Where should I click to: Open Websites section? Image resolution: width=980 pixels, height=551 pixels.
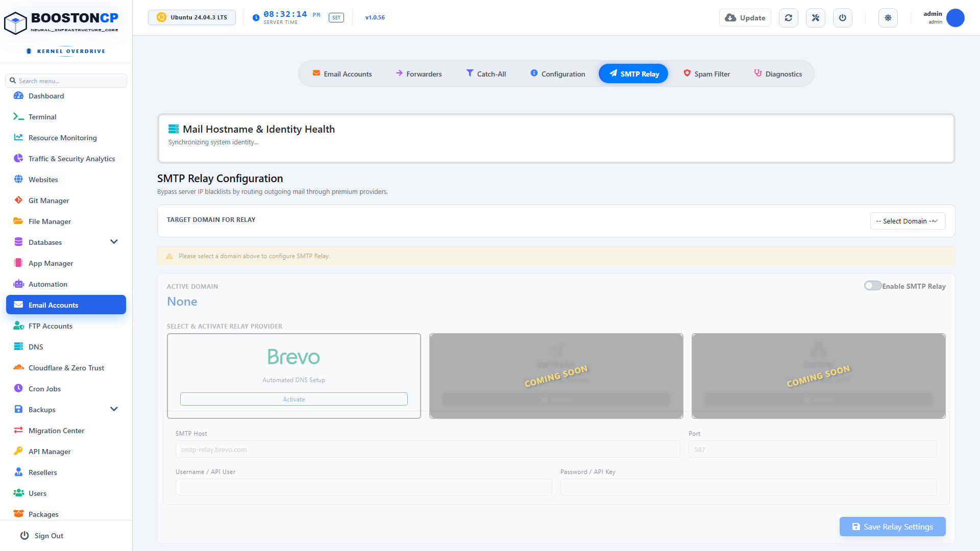pos(66,180)
